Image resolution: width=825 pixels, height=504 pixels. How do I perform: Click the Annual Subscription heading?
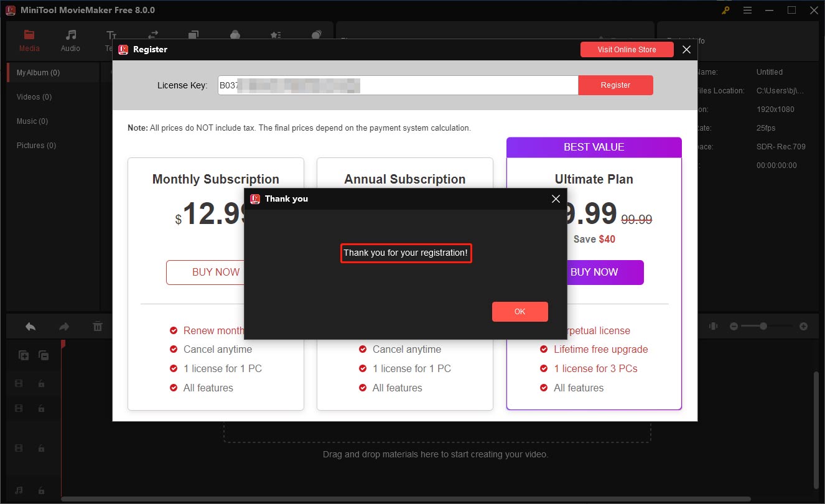click(405, 179)
